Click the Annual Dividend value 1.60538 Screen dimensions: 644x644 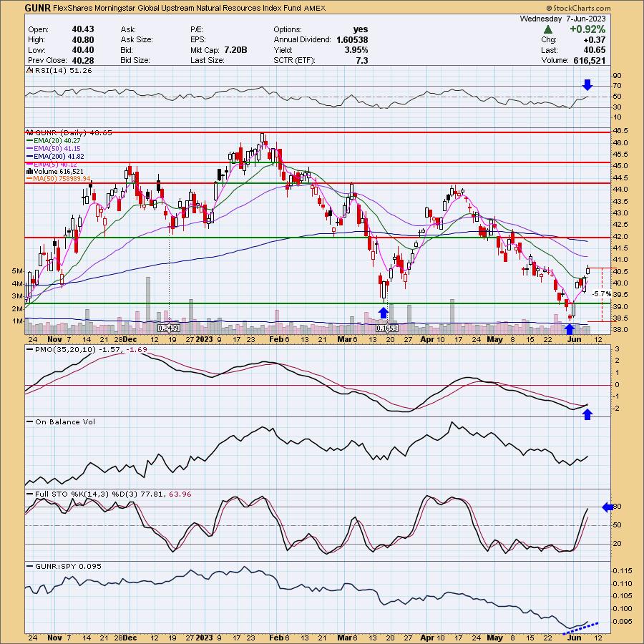tap(352, 39)
